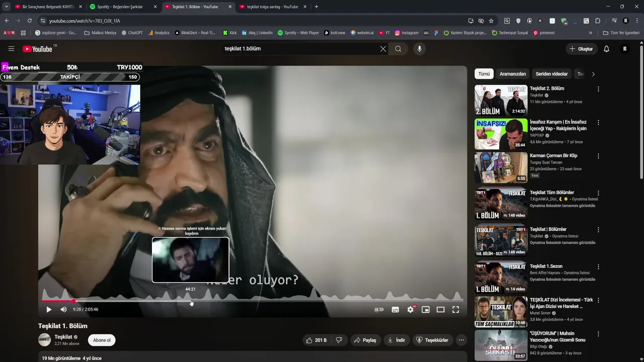Open the Teşkilat channel avatar

pyautogui.click(x=45, y=340)
